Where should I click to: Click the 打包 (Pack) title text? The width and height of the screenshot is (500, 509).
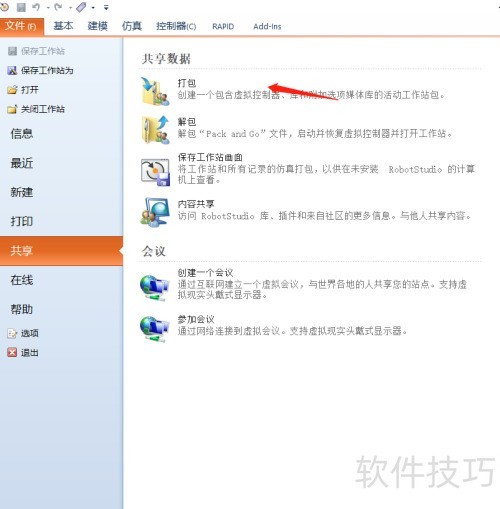click(x=186, y=83)
